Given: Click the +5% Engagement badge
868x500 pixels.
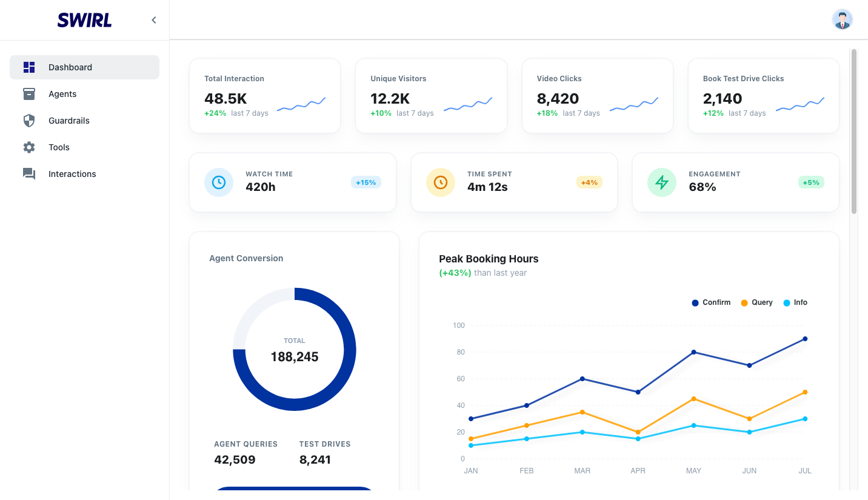Looking at the screenshot, I should pyautogui.click(x=811, y=182).
